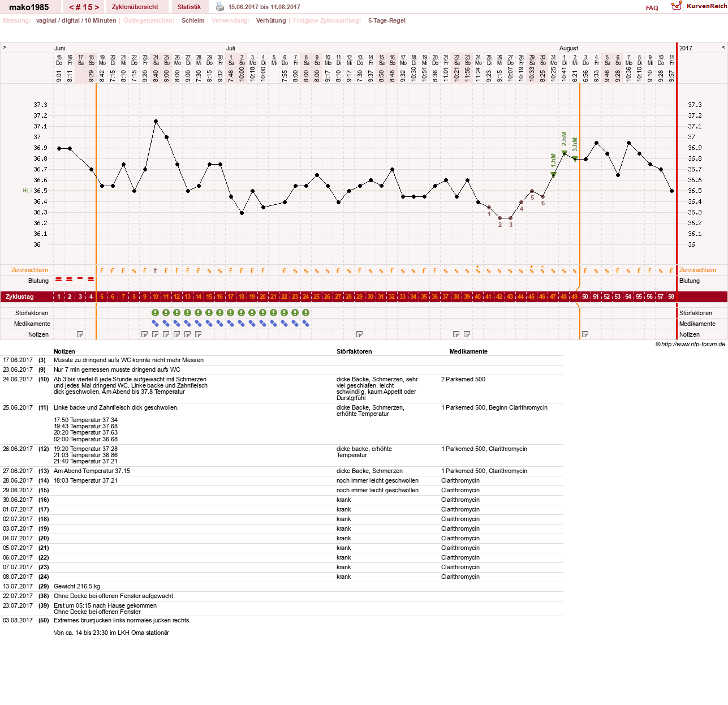
Task: Click the printer icon beside the date range
Action: pyautogui.click(x=220, y=7)
